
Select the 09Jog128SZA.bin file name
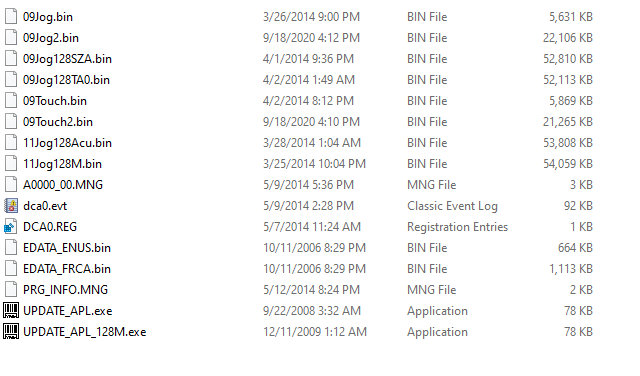(67, 59)
